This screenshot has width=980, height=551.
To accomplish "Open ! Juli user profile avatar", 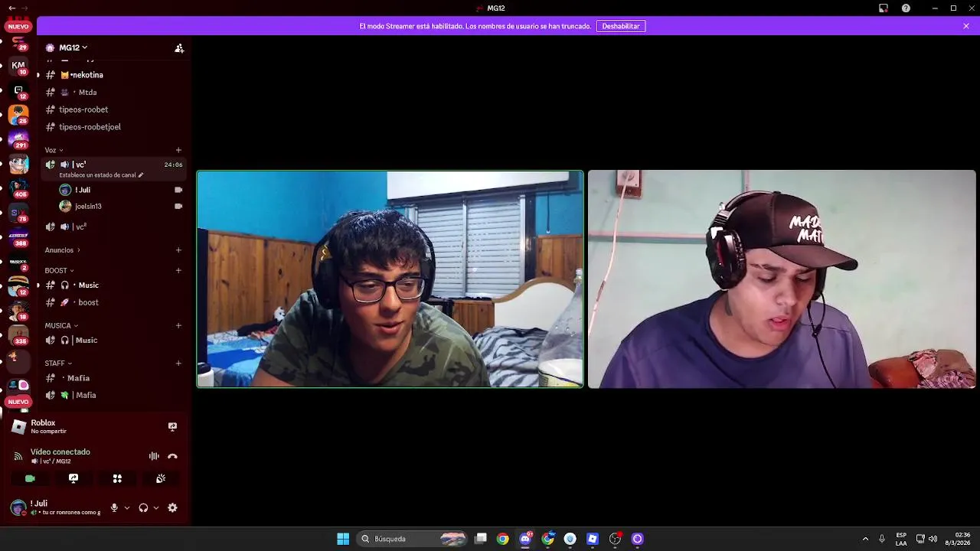I will point(18,507).
